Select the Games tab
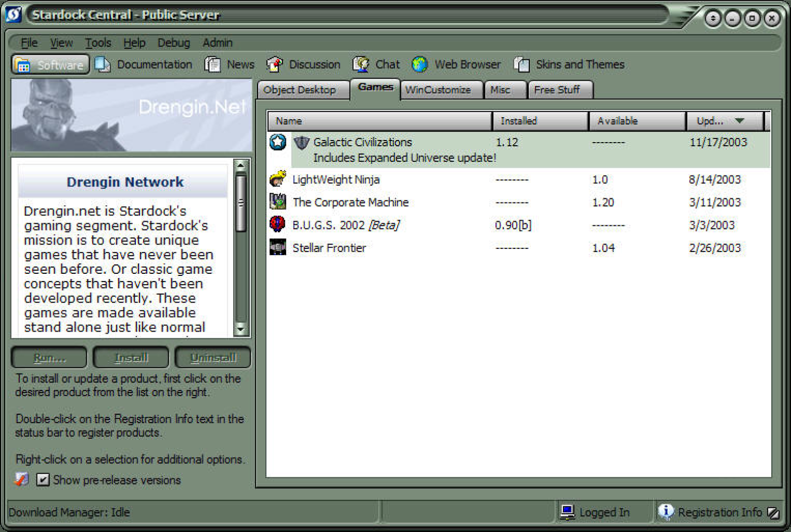This screenshot has height=532, width=791. (x=375, y=87)
